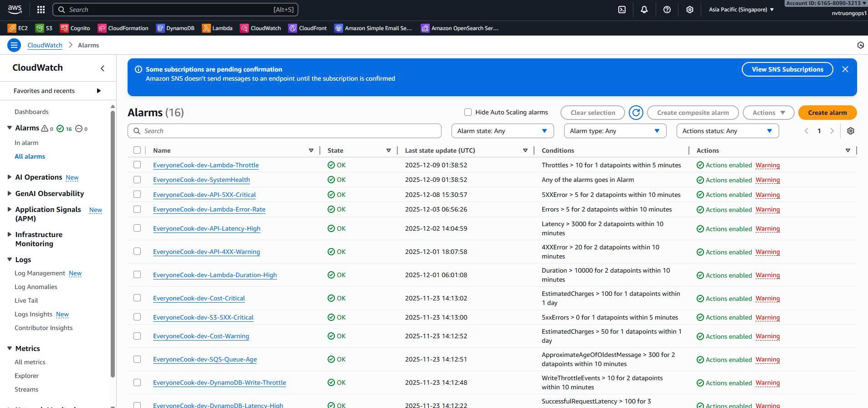Screen dimensions: 868x408
Task: Click the info panel icon near breadcrumb
Action: tap(860, 45)
